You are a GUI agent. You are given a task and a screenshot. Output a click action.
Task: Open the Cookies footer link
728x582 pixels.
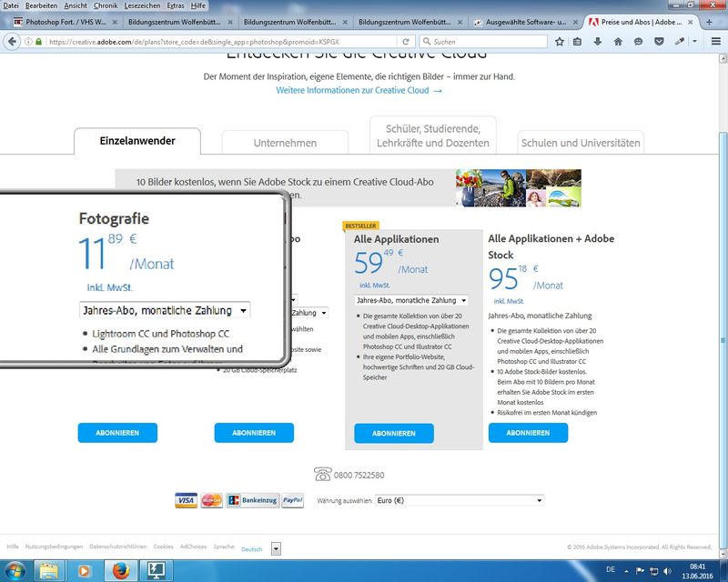click(163, 547)
